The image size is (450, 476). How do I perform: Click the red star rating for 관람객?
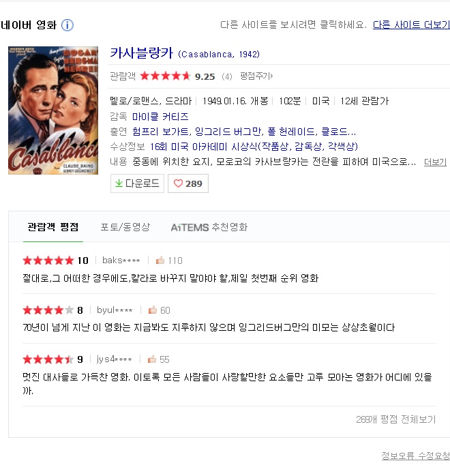[x=166, y=76]
